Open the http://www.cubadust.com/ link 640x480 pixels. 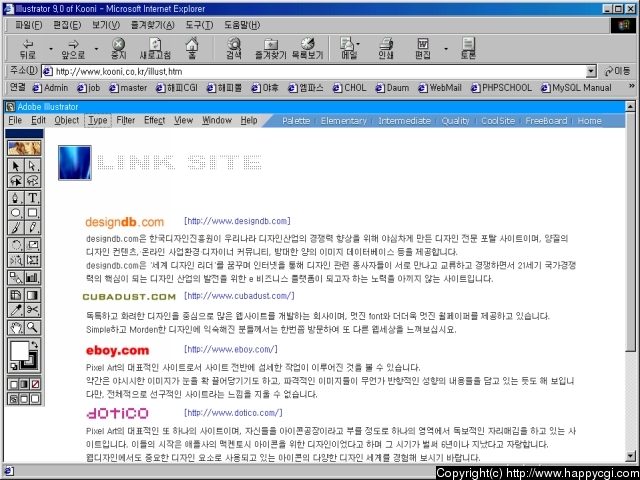[x=239, y=296]
